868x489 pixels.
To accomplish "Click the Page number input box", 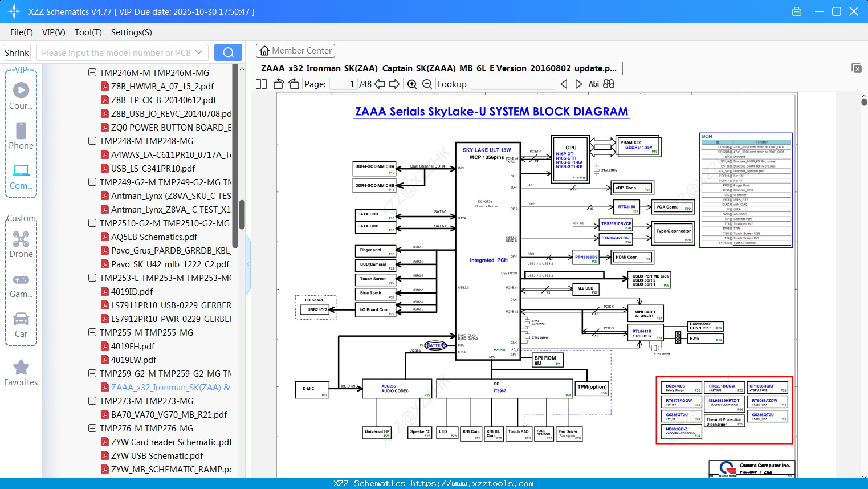I will coord(343,84).
